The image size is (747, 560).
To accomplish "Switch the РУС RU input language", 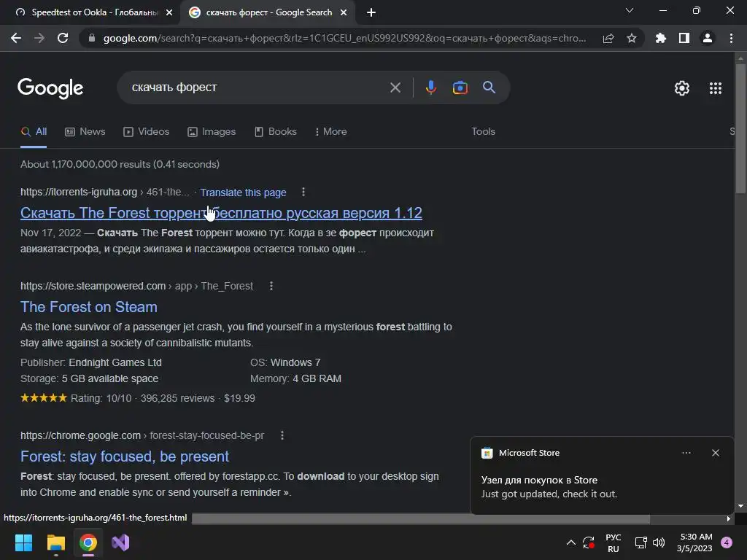I will tap(613, 542).
